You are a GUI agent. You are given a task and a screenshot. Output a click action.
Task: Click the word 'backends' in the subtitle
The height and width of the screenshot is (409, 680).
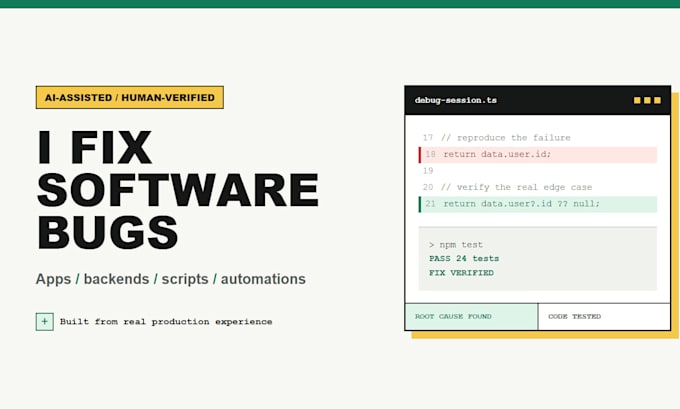(116, 279)
